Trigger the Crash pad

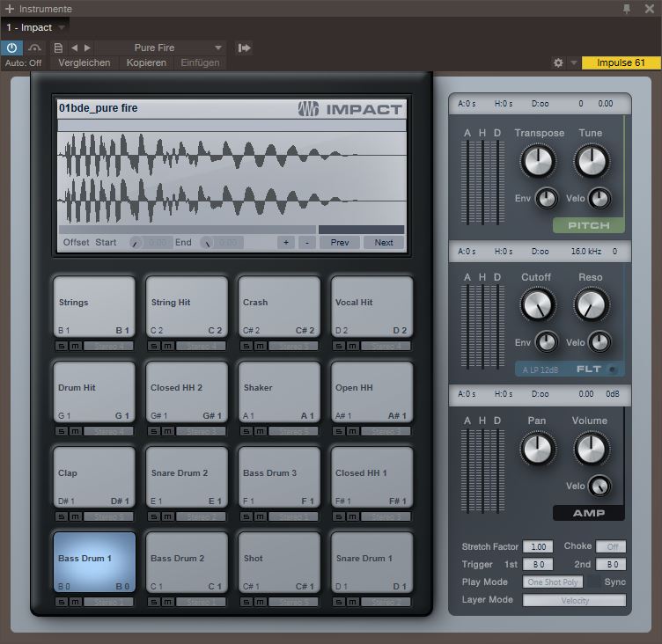pyautogui.click(x=279, y=306)
